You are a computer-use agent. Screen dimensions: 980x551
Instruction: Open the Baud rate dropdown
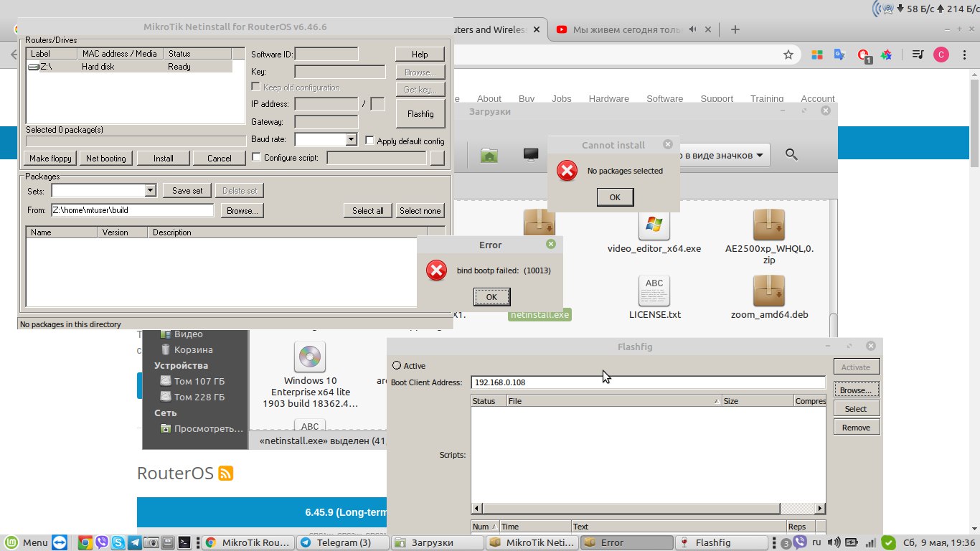point(351,140)
